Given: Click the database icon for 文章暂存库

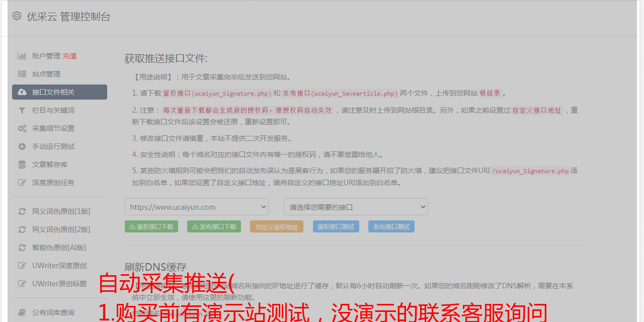Looking at the screenshot, I should coord(22,165).
